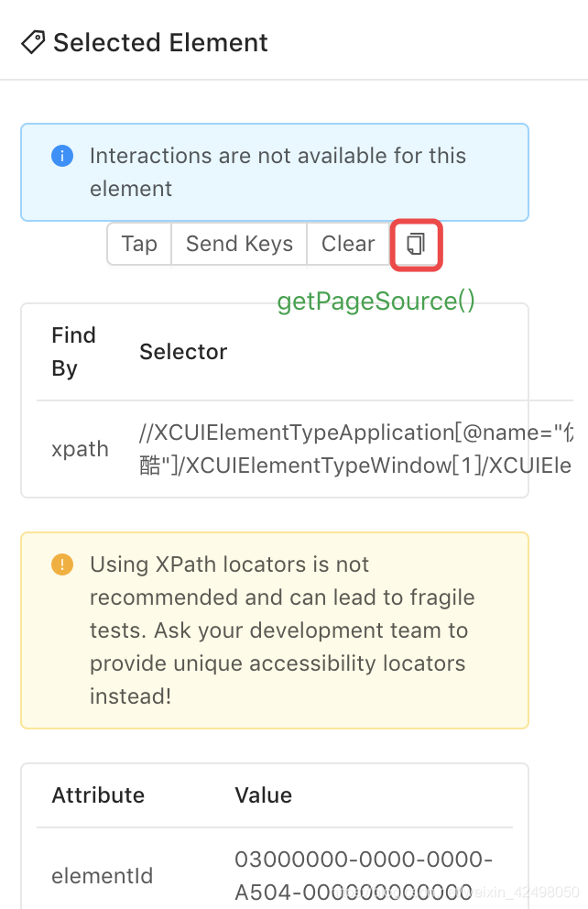Screen dimensions: 588x909
Task: Click the orange warning exclamation icon
Action: coord(62,564)
